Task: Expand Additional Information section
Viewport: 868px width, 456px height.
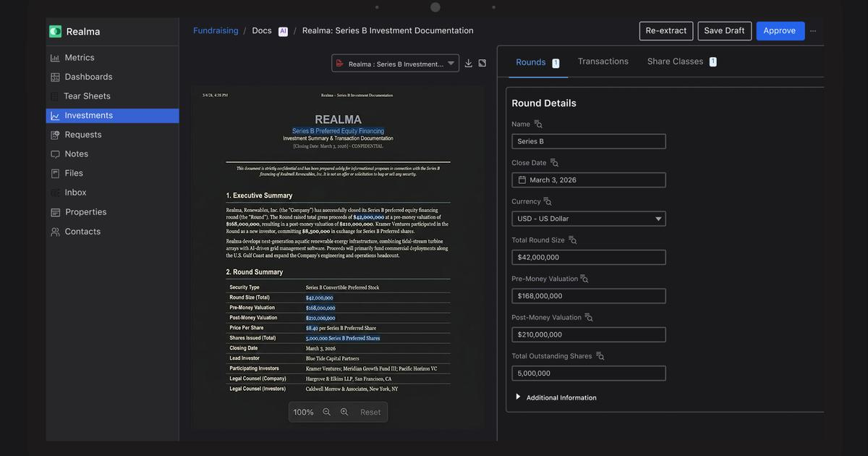Action: pyautogui.click(x=556, y=397)
